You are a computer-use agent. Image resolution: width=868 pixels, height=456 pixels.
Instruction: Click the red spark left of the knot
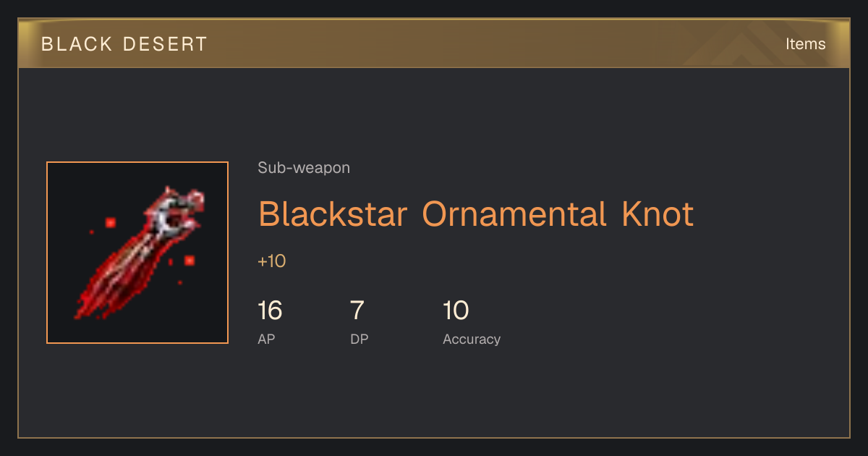point(110,223)
